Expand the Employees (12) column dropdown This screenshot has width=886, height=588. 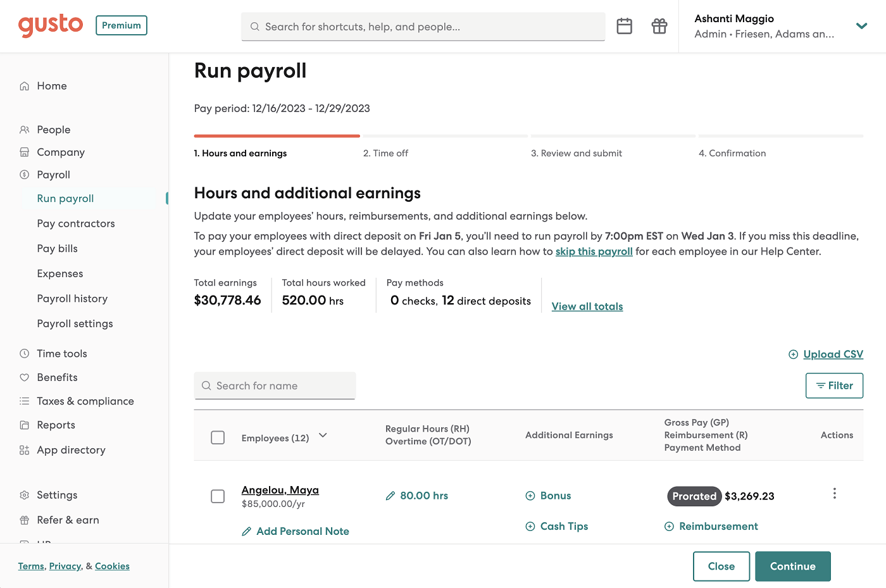point(323,435)
